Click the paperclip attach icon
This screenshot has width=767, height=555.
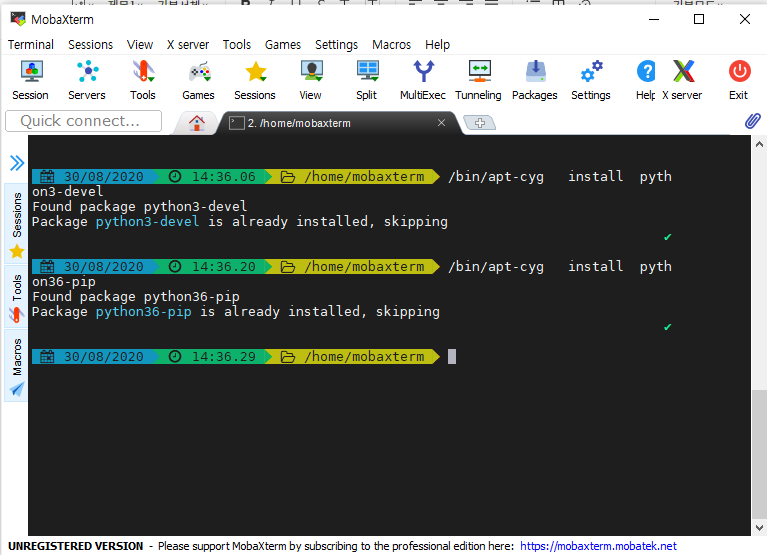pyautogui.click(x=752, y=121)
